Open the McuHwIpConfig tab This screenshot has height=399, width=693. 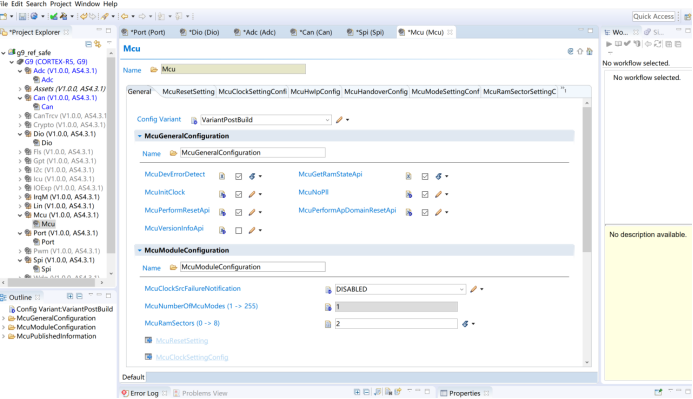click(315, 91)
